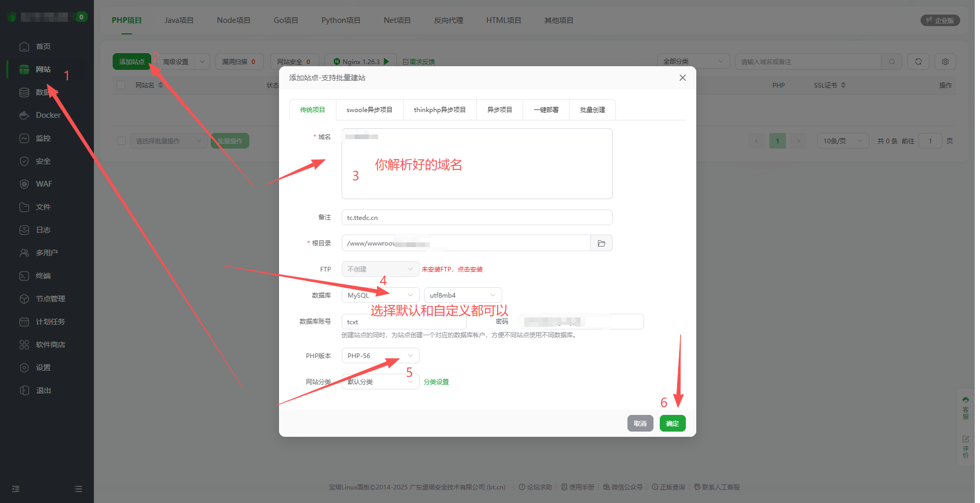This screenshot has height=503, width=980.
Task: Click the Nginx 1.26.3 version selector
Action: click(x=360, y=61)
